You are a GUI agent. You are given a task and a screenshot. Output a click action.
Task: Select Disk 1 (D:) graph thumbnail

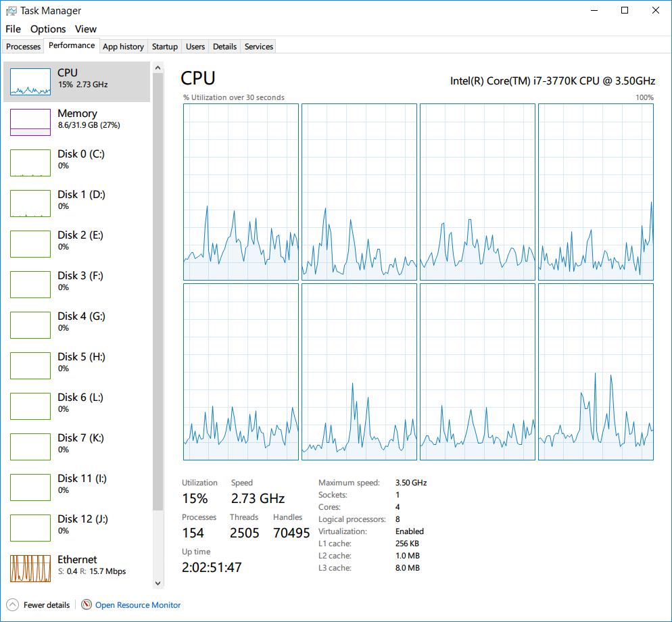click(30, 204)
